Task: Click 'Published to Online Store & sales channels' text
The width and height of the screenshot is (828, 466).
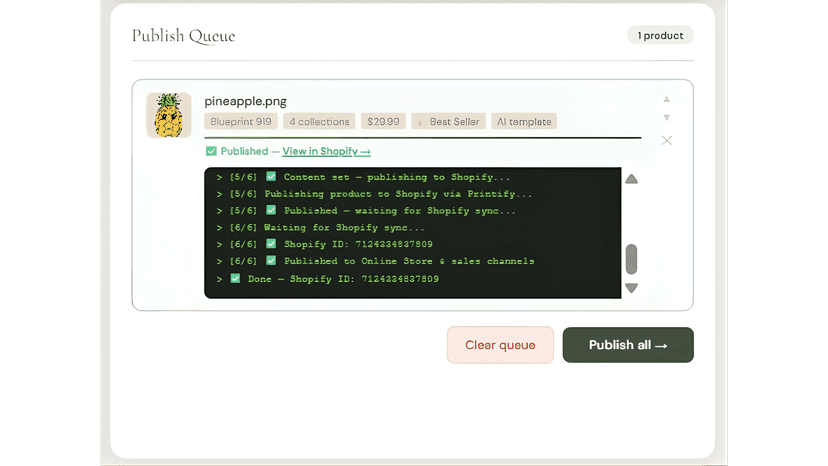Action: (409, 261)
